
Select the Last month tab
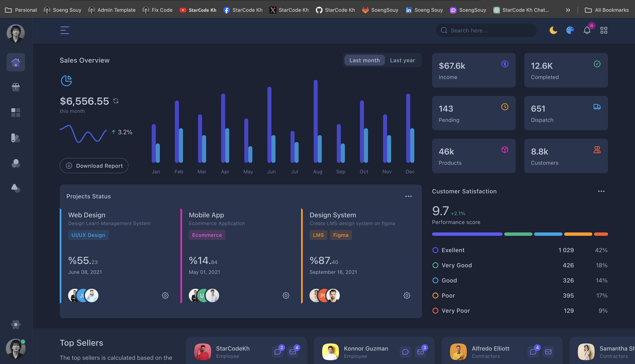tap(364, 60)
